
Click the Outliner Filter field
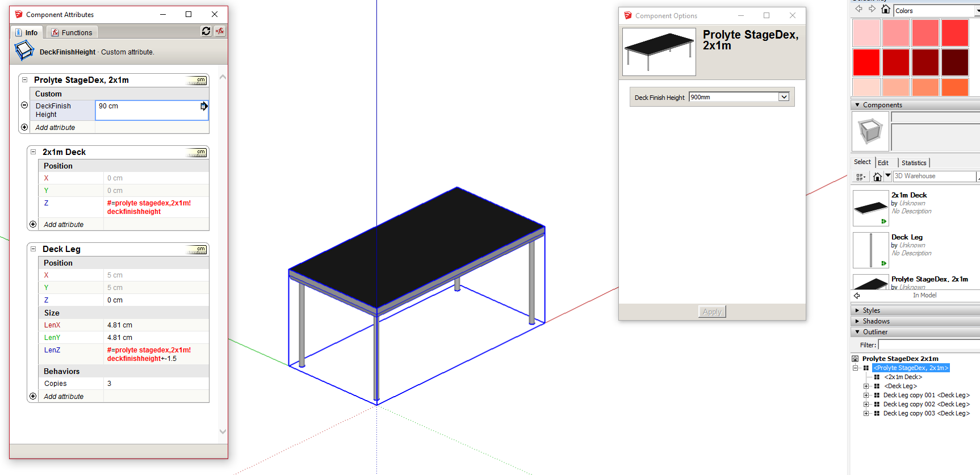pyautogui.click(x=929, y=345)
